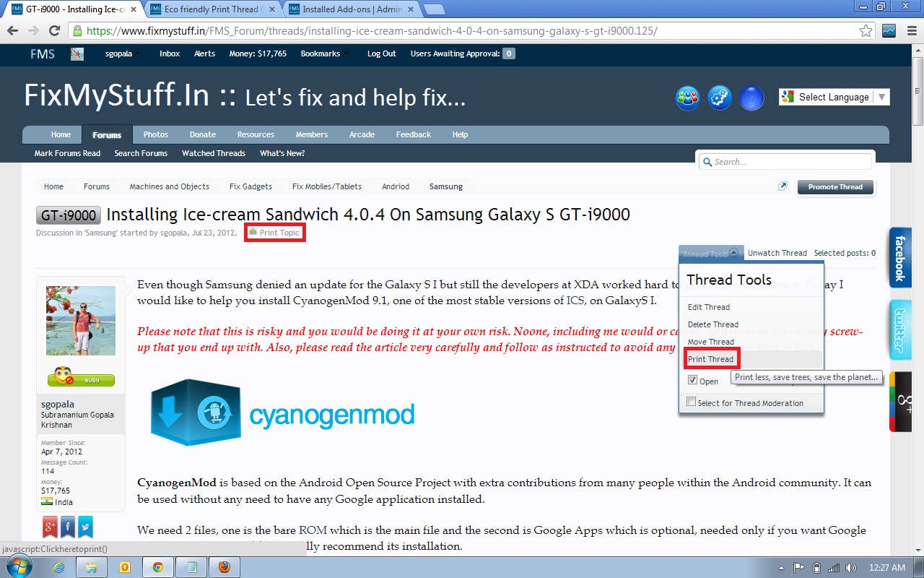Image resolution: width=924 pixels, height=578 pixels.
Task: Click the small avatar icon beside FMS
Action: click(x=77, y=54)
